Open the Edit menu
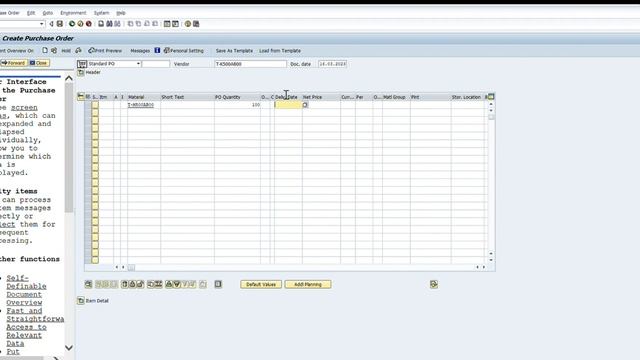The height and width of the screenshot is (360, 640). click(x=31, y=13)
